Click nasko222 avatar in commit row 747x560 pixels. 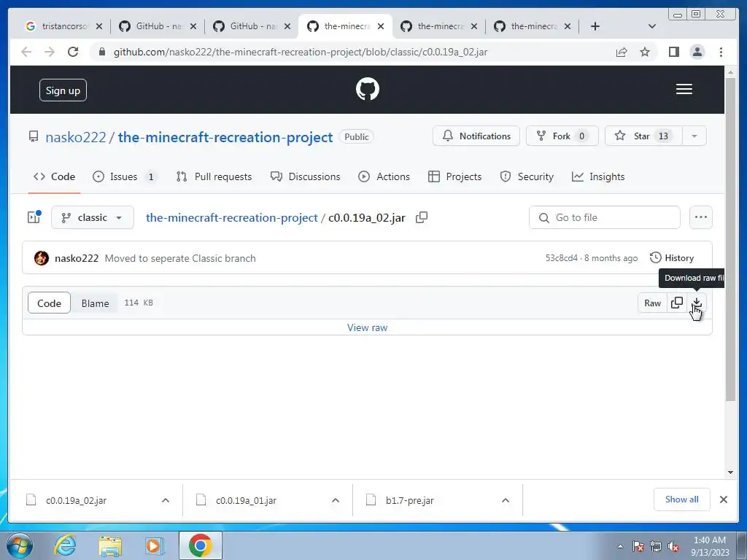pos(42,258)
